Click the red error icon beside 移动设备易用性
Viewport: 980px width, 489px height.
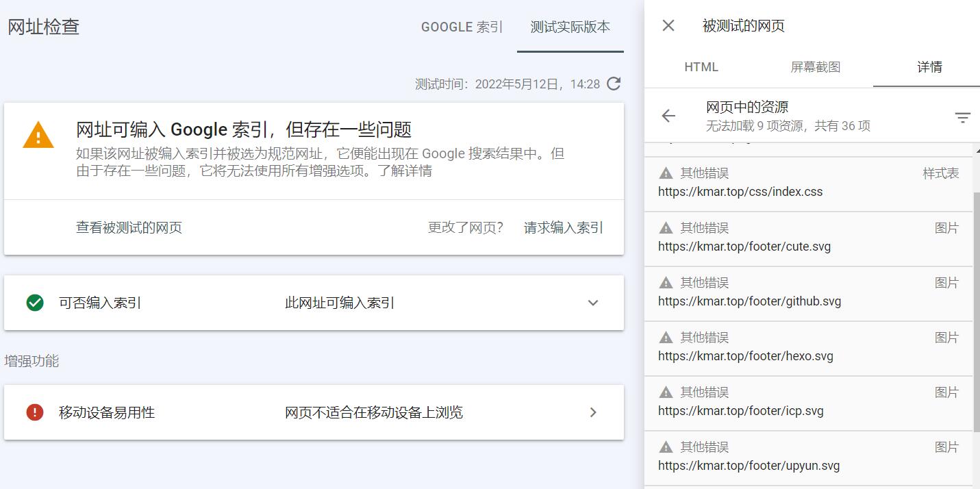(x=35, y=412)
